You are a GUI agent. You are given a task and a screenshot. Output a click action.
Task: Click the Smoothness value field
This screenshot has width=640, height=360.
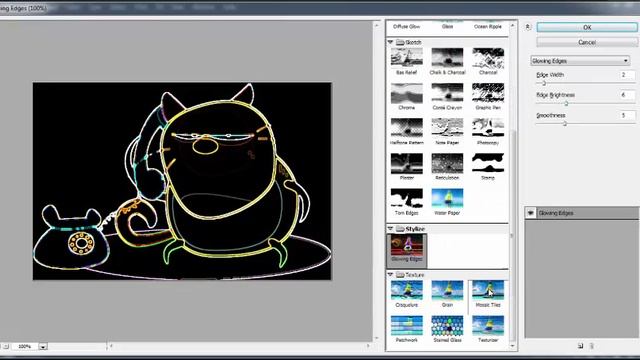pos(627,115)
